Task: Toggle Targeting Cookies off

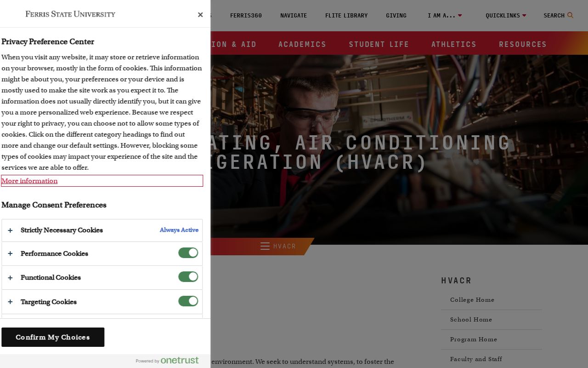Action: click(188, 301)
